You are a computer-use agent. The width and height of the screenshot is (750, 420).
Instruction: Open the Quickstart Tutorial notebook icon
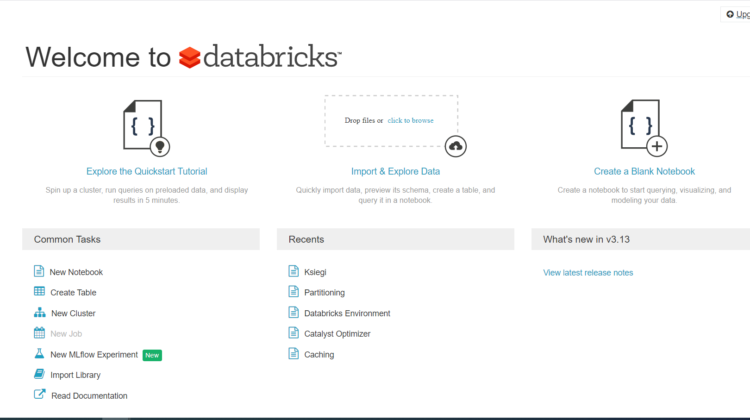146,128
